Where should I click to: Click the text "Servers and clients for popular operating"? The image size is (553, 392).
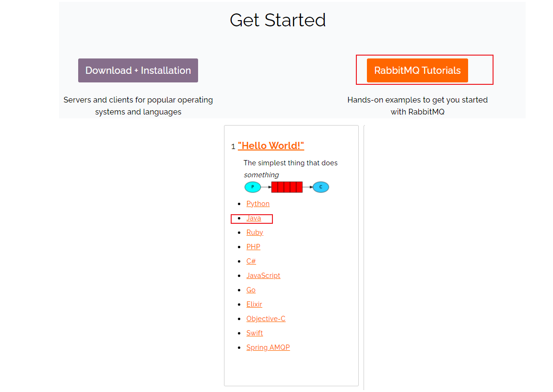[x=138, y=100]
